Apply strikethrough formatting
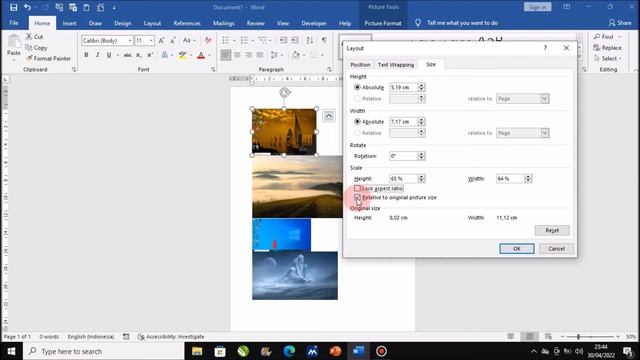 (127, 55)
